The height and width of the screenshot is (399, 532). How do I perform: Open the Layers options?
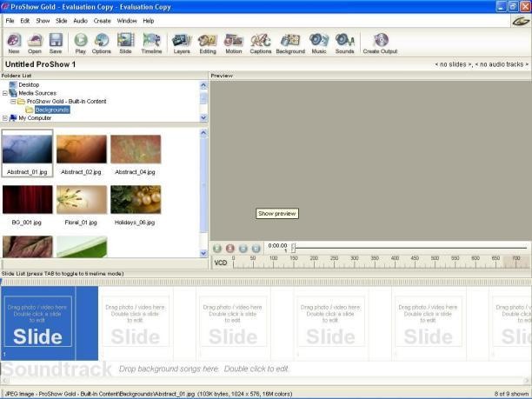[182, 43]
